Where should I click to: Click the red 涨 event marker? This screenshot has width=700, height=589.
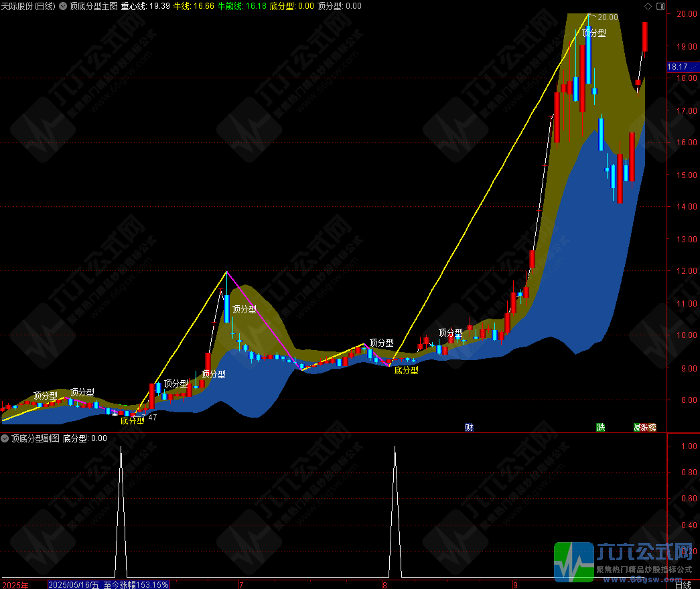click(x=644, y=427)
